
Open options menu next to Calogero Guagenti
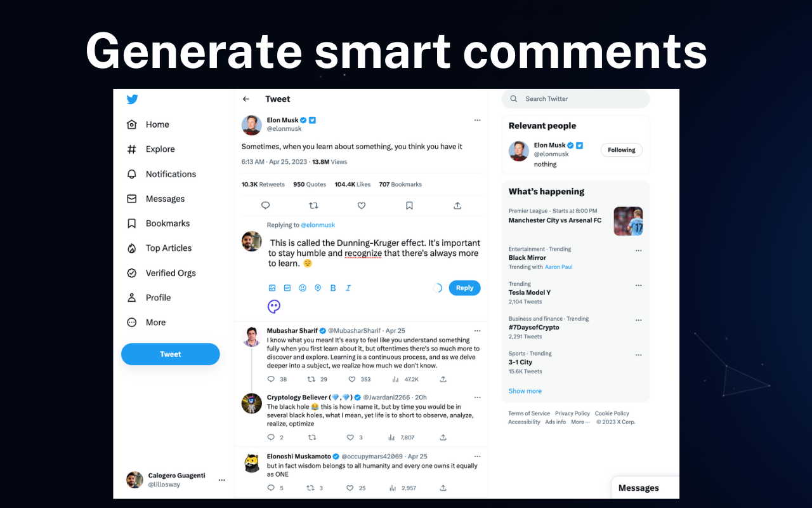pos(221,480)
